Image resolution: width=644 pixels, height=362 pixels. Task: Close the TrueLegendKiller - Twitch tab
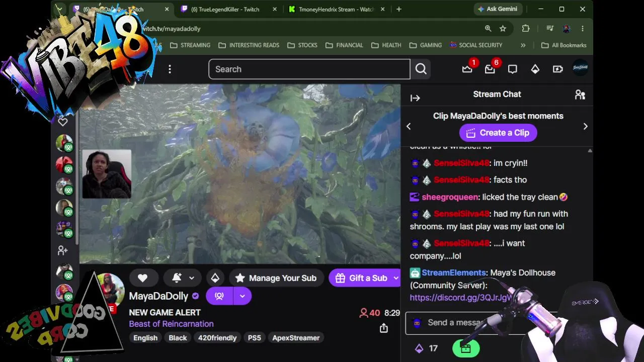click(274, 10)
